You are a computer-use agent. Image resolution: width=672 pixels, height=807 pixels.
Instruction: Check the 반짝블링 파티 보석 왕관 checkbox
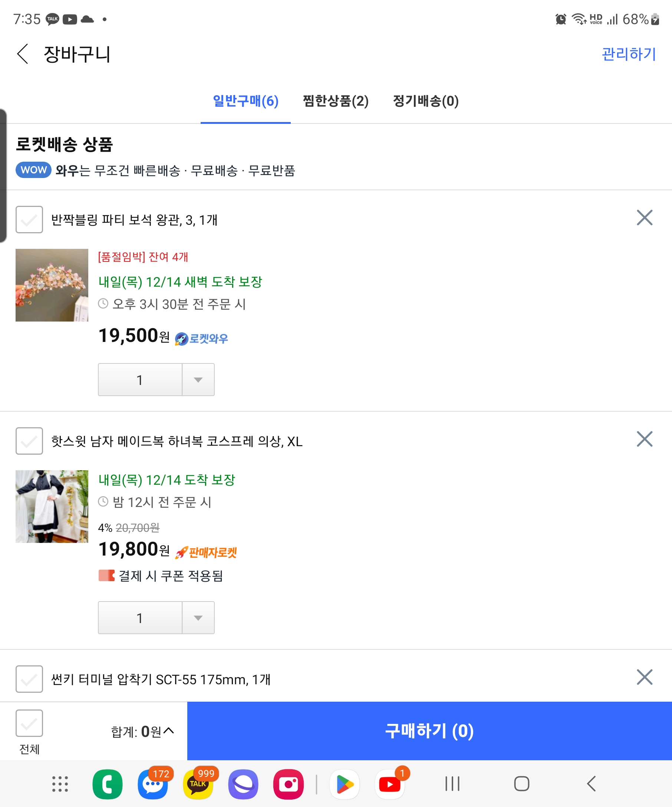(x=29, y=220)
